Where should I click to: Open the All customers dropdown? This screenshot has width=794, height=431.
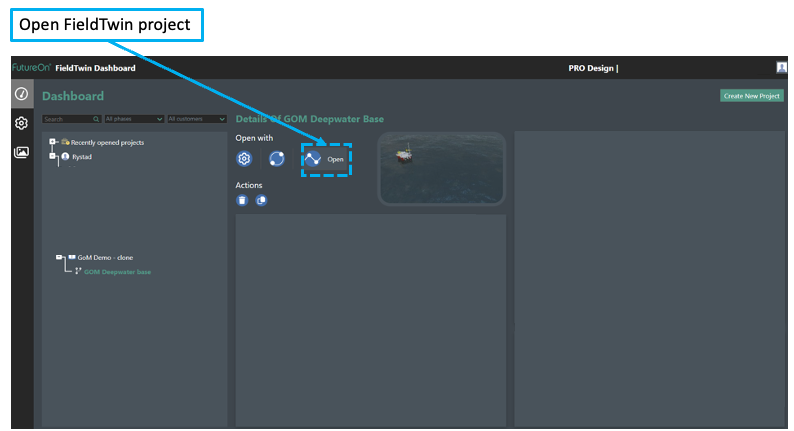196,119
